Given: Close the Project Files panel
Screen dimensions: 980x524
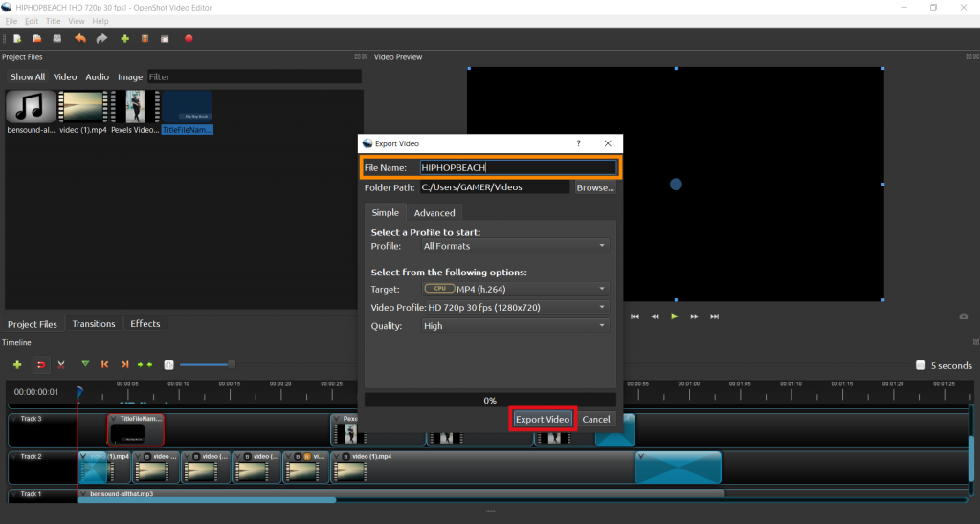Looking at the screenshot, I should [365, 56].
